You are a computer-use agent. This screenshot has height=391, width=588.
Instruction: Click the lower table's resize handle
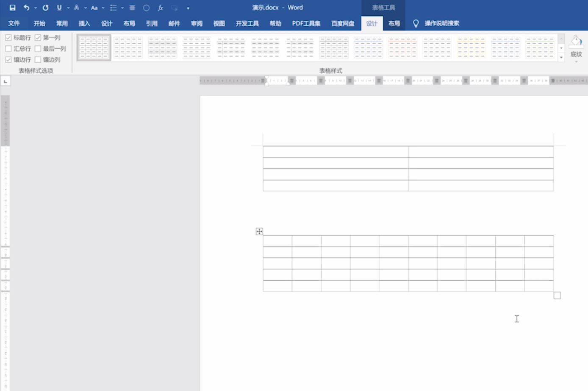point(557,295)
